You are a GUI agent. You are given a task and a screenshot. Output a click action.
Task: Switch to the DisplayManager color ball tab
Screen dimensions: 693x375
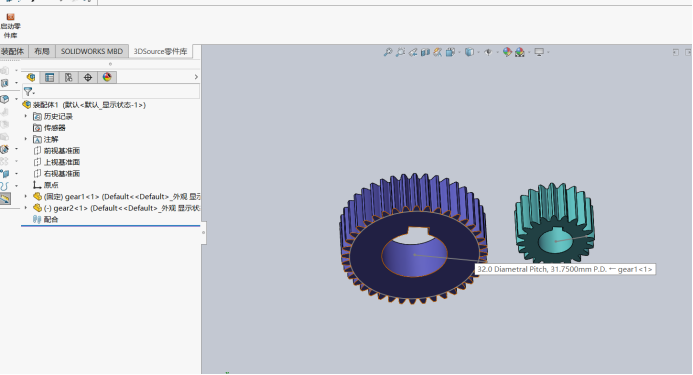107,77
